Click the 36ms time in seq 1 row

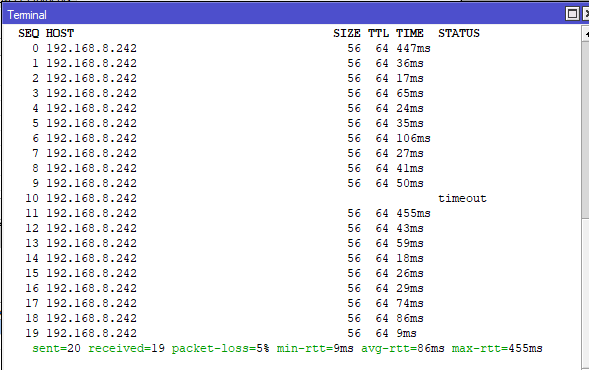(410, 63)
